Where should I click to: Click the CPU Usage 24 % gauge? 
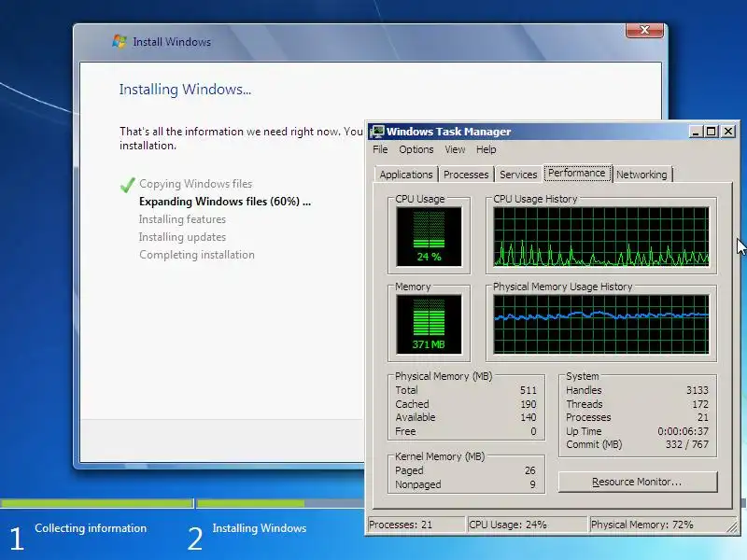[429, 236]
